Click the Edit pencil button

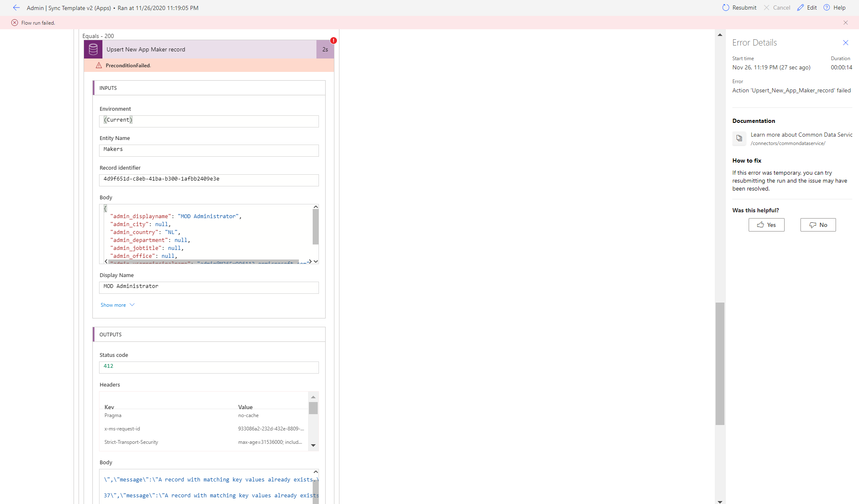[807, 8]
